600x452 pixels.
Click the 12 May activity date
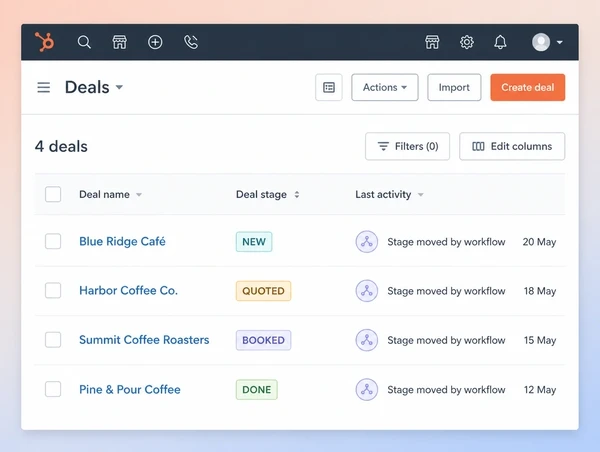(540, 390)
